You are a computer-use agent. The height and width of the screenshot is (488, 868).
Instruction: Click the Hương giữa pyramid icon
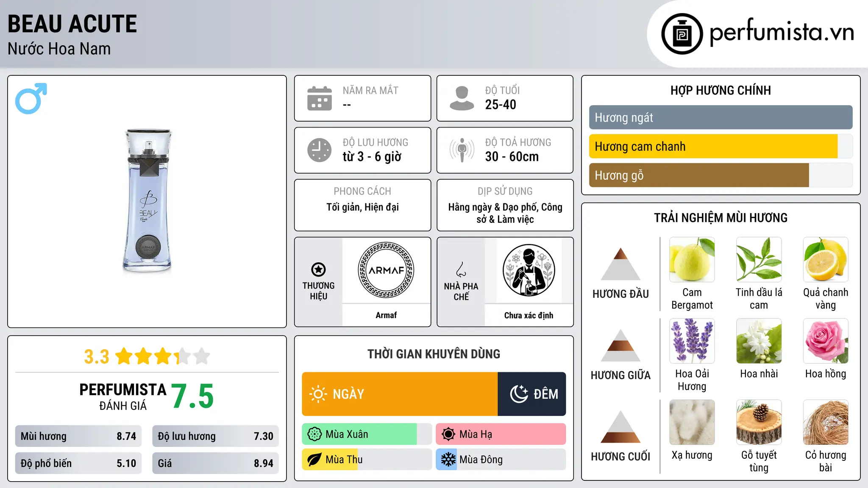coord(620,345)
